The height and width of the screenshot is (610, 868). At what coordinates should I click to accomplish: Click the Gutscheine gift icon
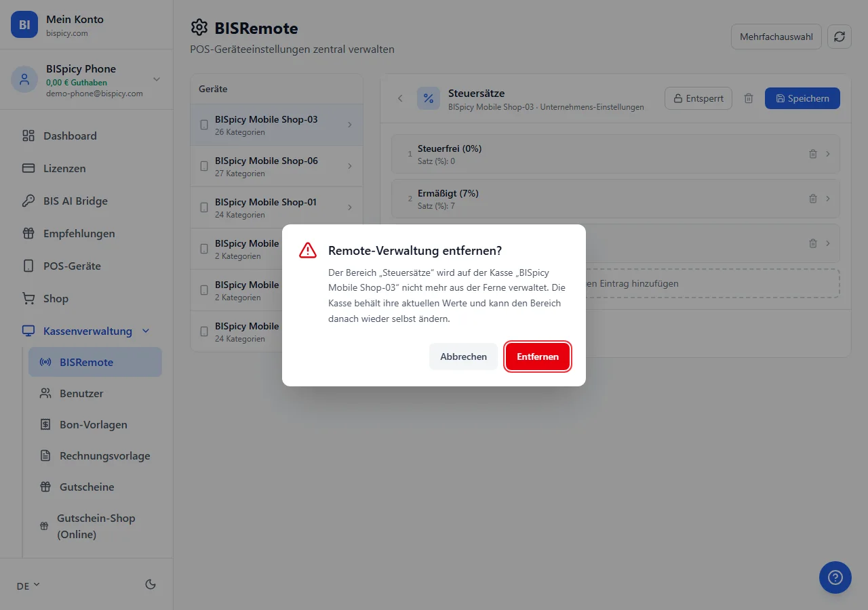point(45,487)
